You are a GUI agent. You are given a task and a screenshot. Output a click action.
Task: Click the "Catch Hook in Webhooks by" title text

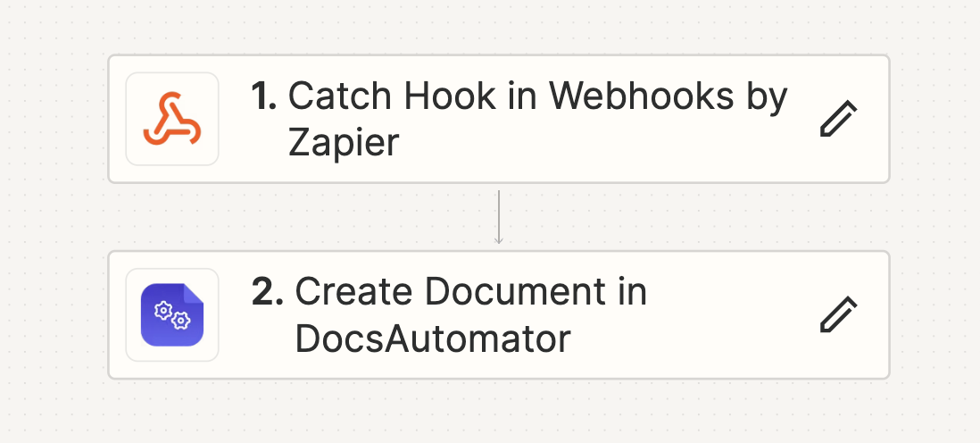pyautogui.click(x=537, y=97)
